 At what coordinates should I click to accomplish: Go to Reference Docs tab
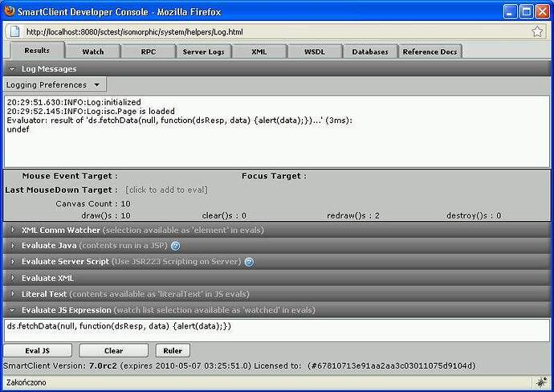coord(430,51)
